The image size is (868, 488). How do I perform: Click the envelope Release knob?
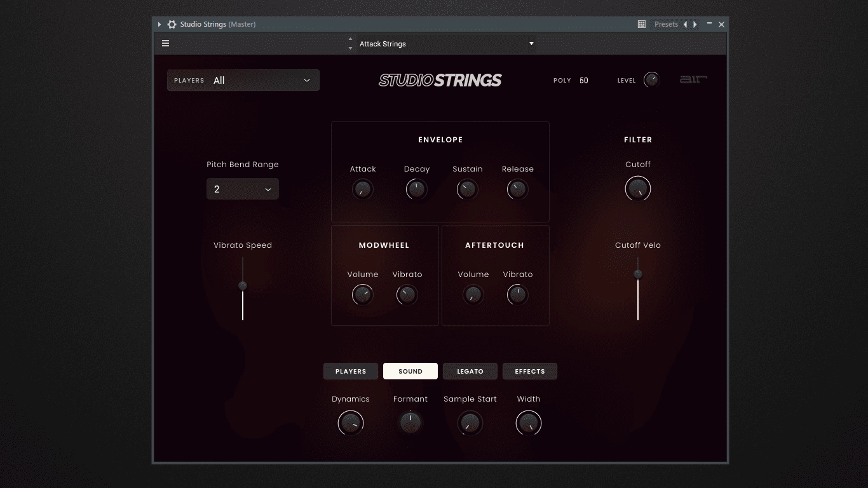click(517, 189)
